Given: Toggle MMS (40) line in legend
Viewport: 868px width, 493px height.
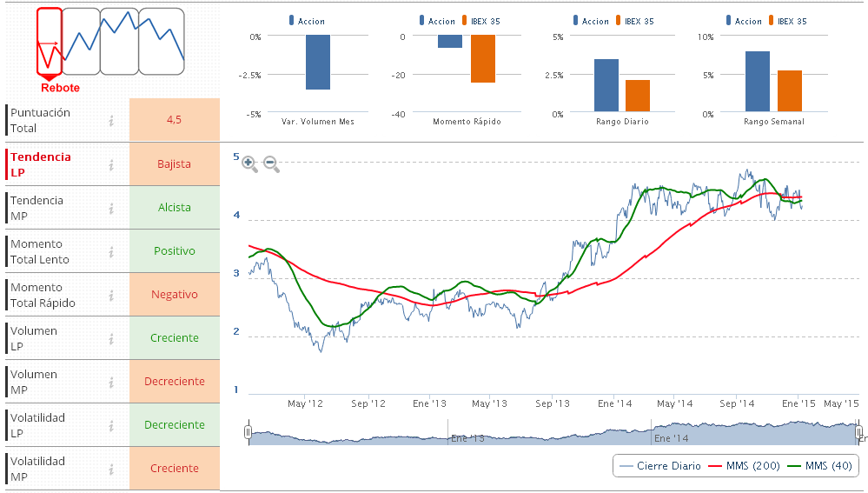Looking at the screenshot, I should tap(820, 466).
